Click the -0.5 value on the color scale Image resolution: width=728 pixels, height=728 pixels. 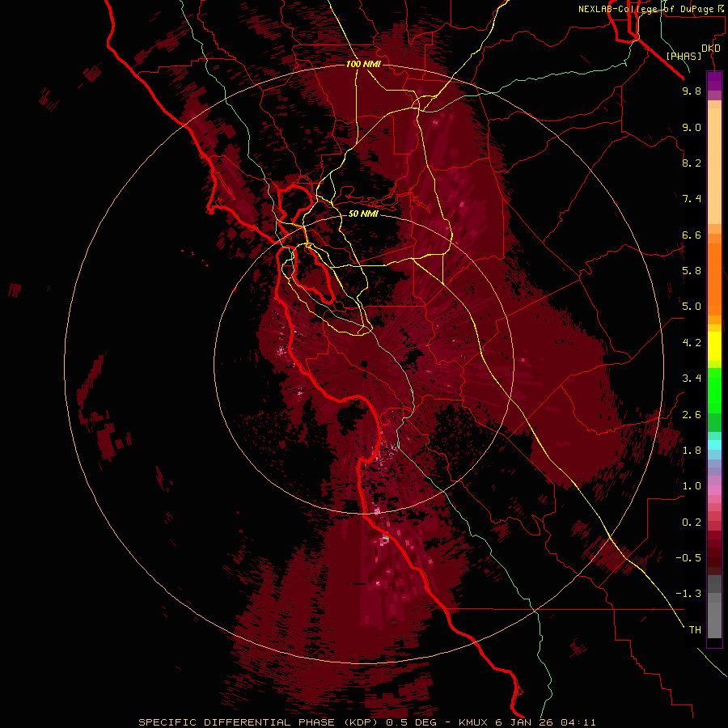[x=688, y=558]
